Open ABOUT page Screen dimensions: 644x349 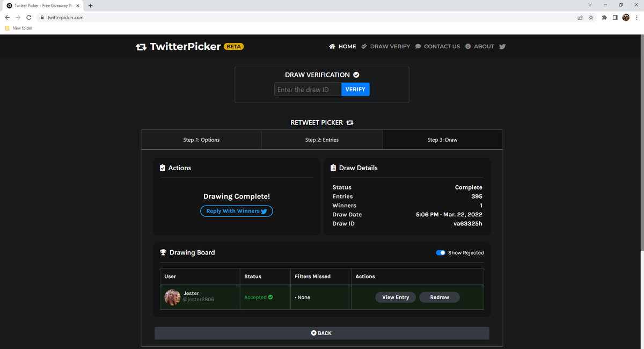click(x=479, y=47)
